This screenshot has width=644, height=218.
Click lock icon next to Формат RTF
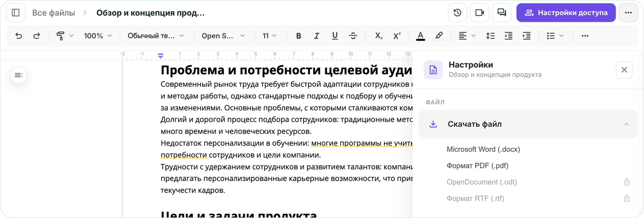[627, 198]
